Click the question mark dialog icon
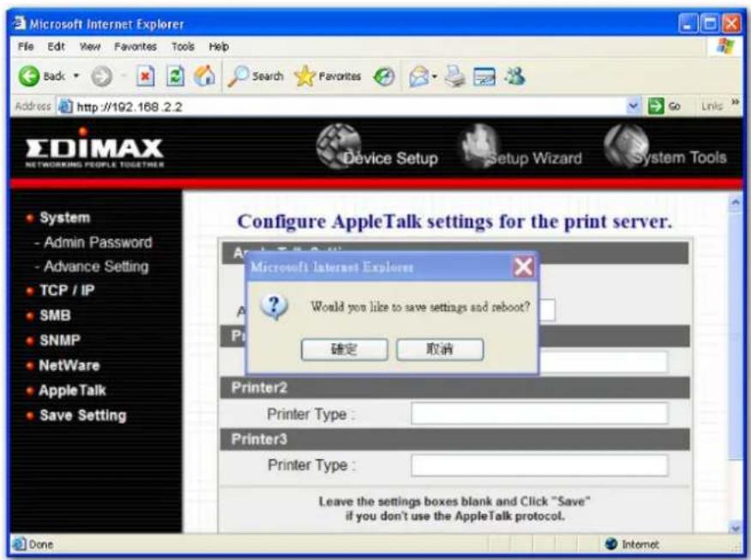Image resolution: width=751 pixels, height=560 pixels. point(274,307)
